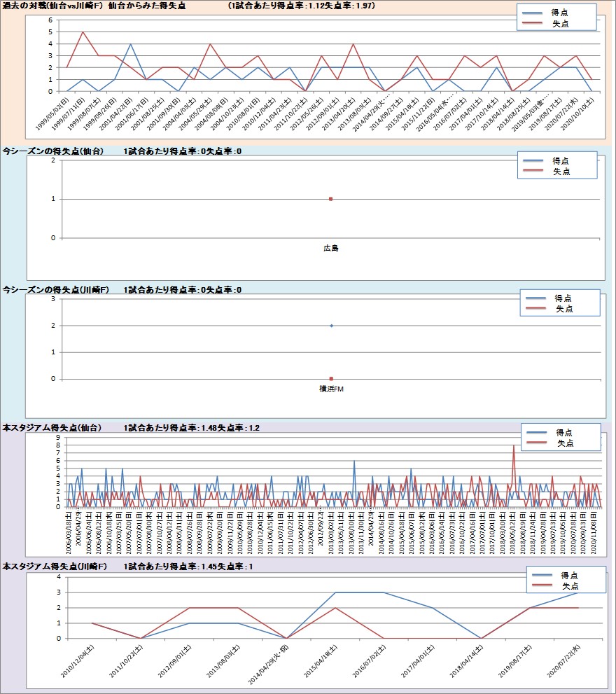Click the 本スタジアム得失点(川崎F) chart title

click(x=55, y=565)
